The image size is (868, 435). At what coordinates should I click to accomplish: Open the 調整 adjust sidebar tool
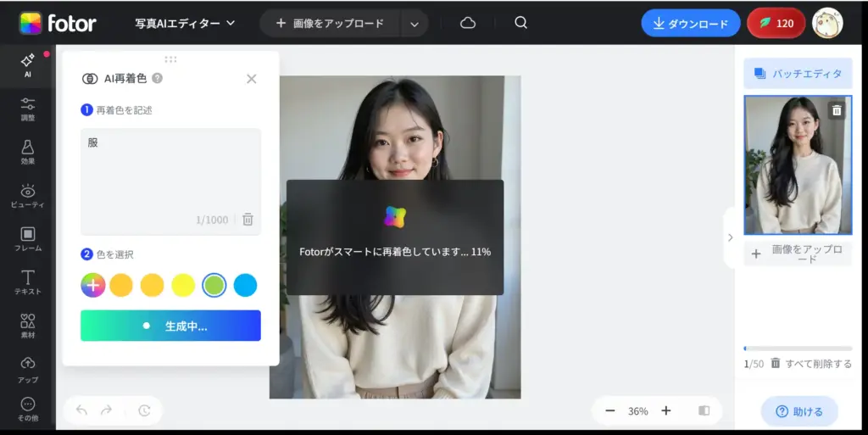27,109
